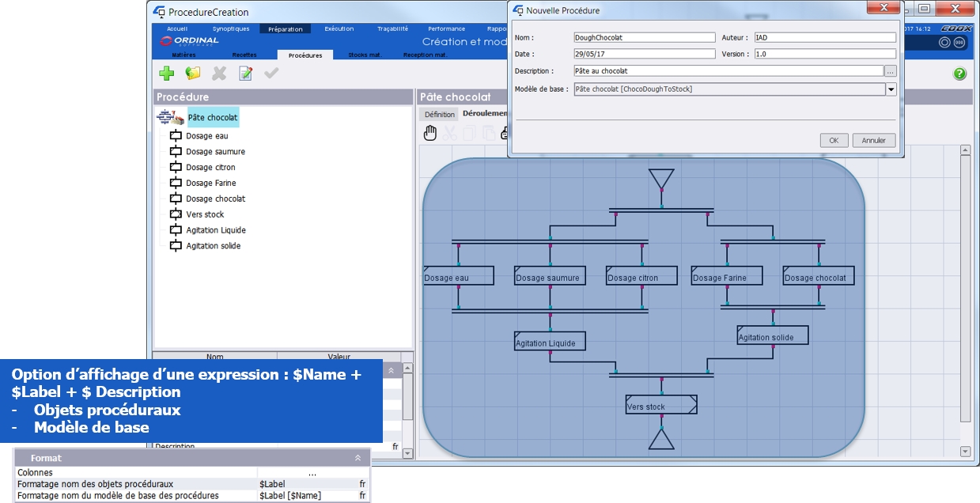The width and height of the screenshot is (980, 503).
Task: Click the Version input field
Action: [825, 54]
